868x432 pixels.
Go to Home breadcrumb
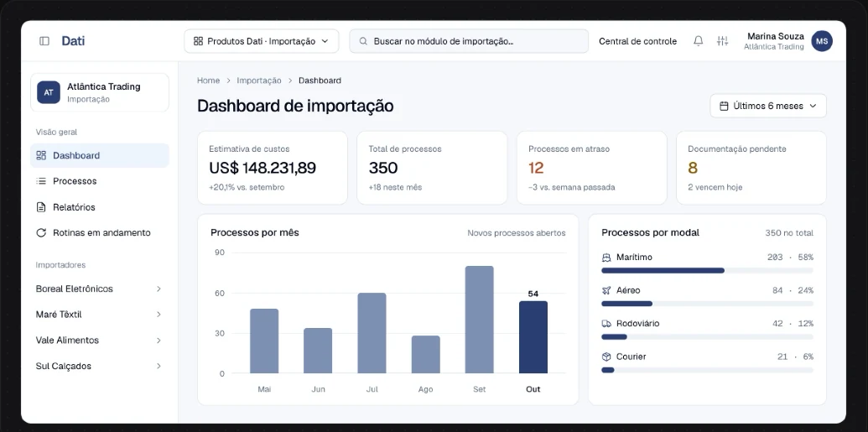(x=208, y=81)
